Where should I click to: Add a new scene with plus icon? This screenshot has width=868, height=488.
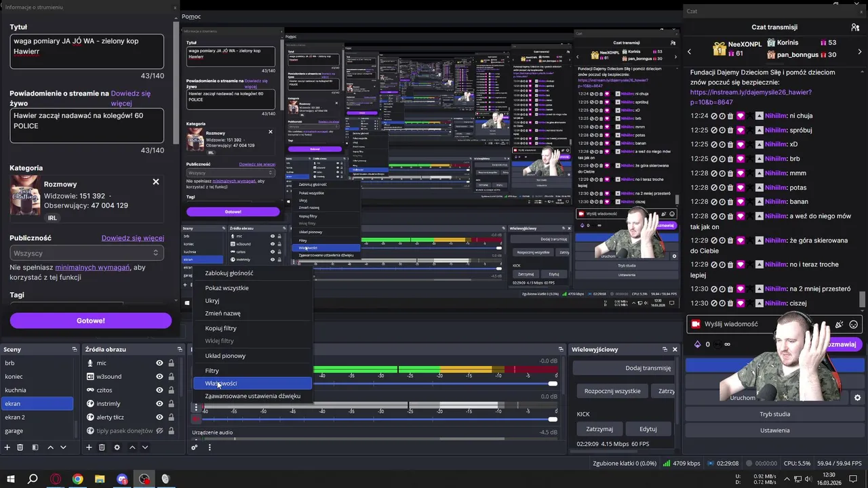7,447
